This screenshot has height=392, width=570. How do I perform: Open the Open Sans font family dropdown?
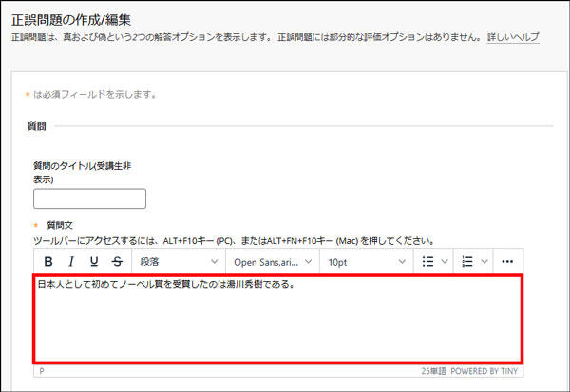[273, 262]
